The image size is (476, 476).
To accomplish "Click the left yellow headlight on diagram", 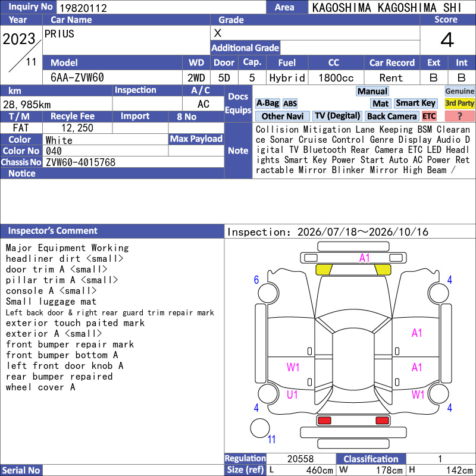I will (324, 270).
